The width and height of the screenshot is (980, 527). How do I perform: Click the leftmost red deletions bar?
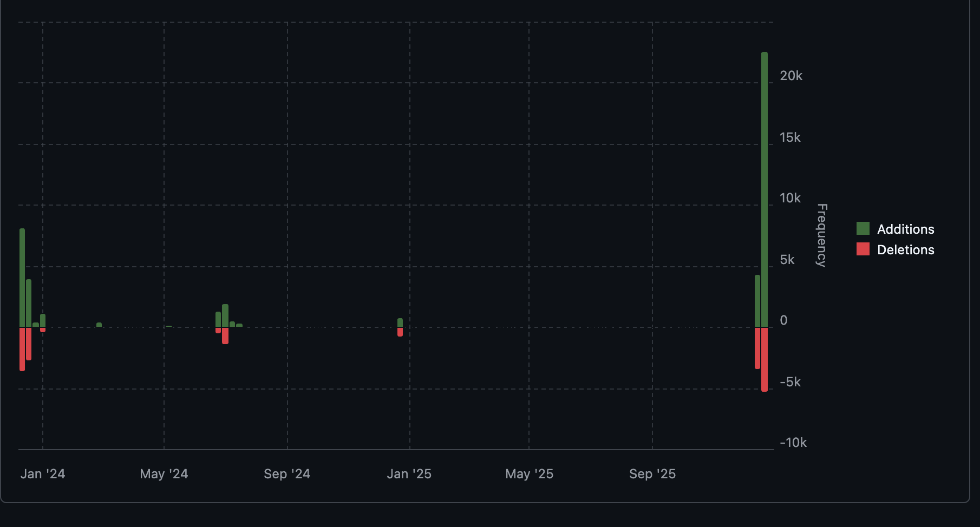coord(22,349)
